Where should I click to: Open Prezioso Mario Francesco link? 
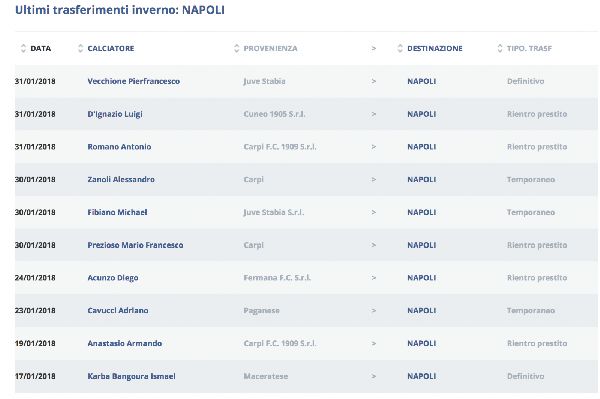(x=135, y=245)
